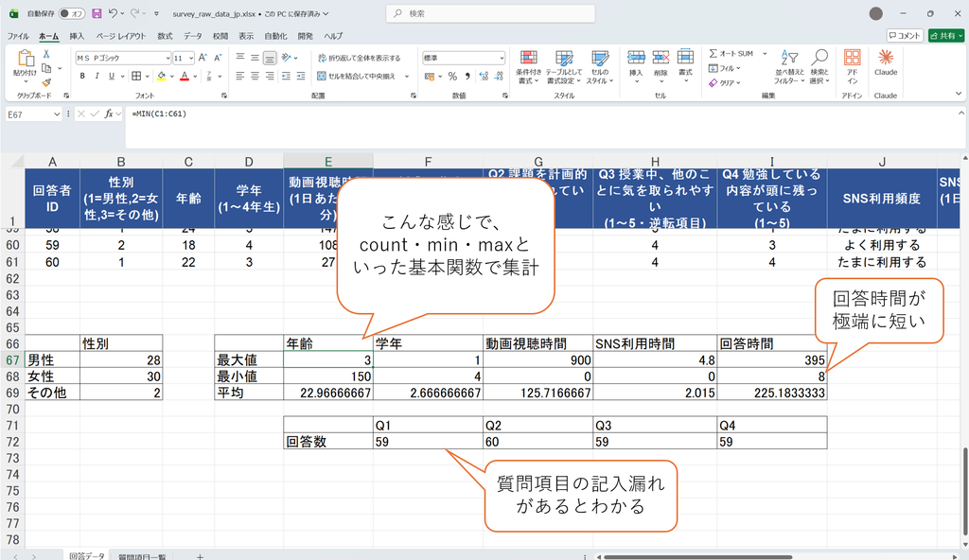Image resolution: width=969 pixels, height=560 pixels.
Task: Click the 共有 (Share) button
Action: (x=946, y=36)
